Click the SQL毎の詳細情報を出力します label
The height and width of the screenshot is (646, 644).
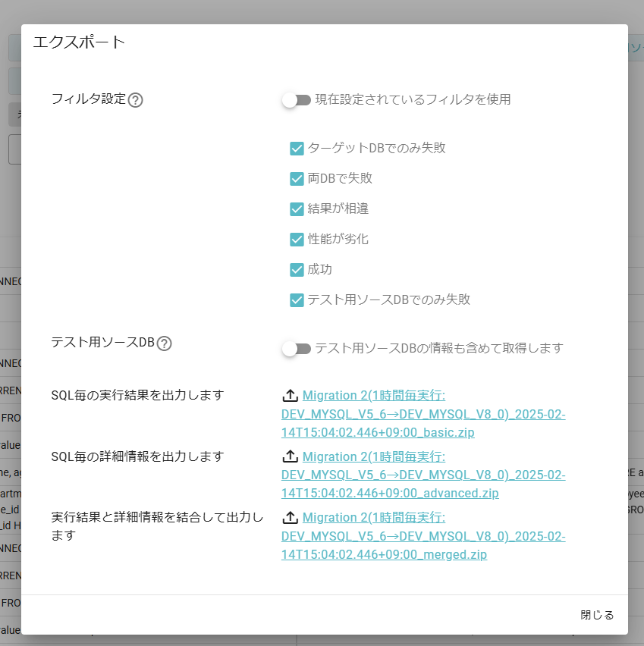tap(138, 456)
